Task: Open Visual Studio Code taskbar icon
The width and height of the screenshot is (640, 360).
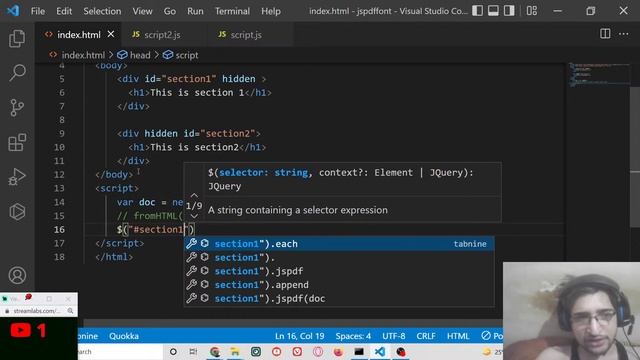Action: [x=380, y=351]
